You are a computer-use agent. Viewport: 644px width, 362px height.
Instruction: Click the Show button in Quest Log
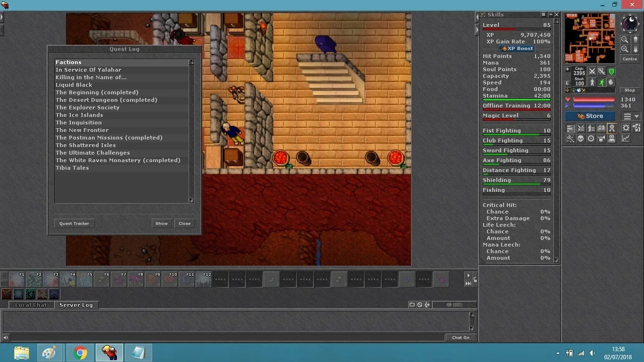click(162, 223)
